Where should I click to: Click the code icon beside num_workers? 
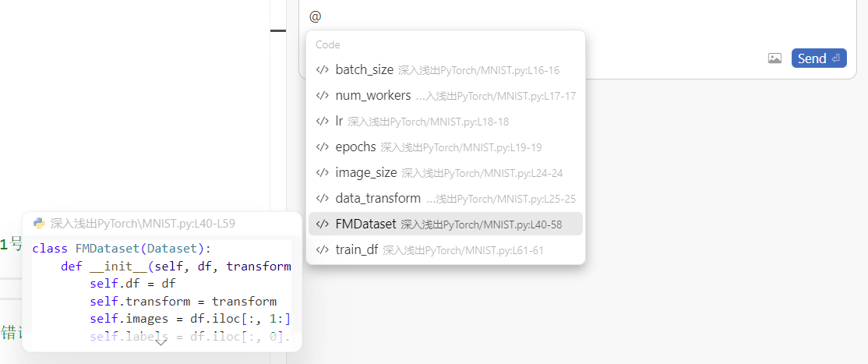click(x=323, y=96)
